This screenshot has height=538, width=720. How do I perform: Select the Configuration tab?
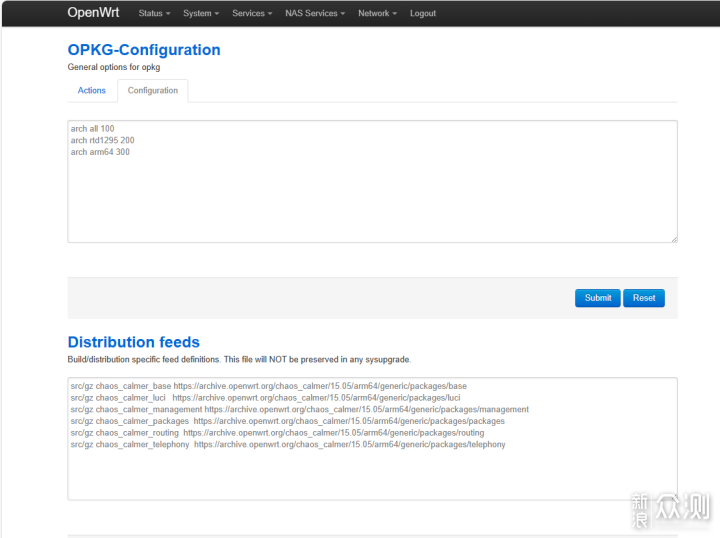coord(153,90)
